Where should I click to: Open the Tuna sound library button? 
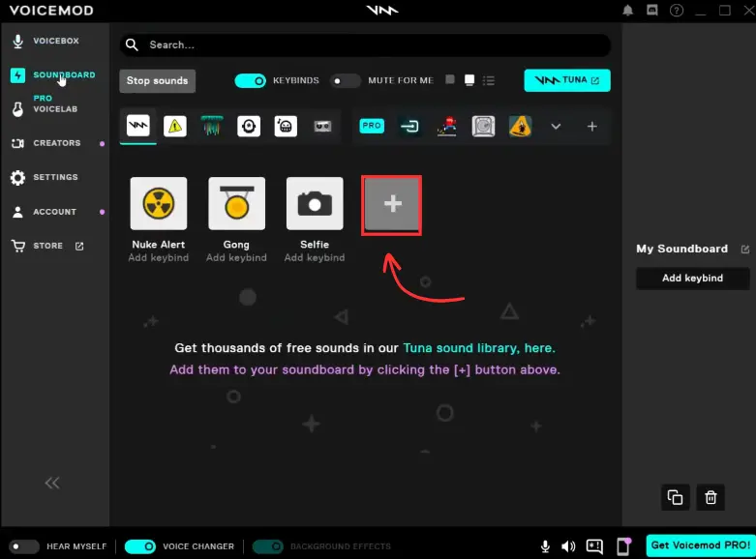[x=567, y=80]
